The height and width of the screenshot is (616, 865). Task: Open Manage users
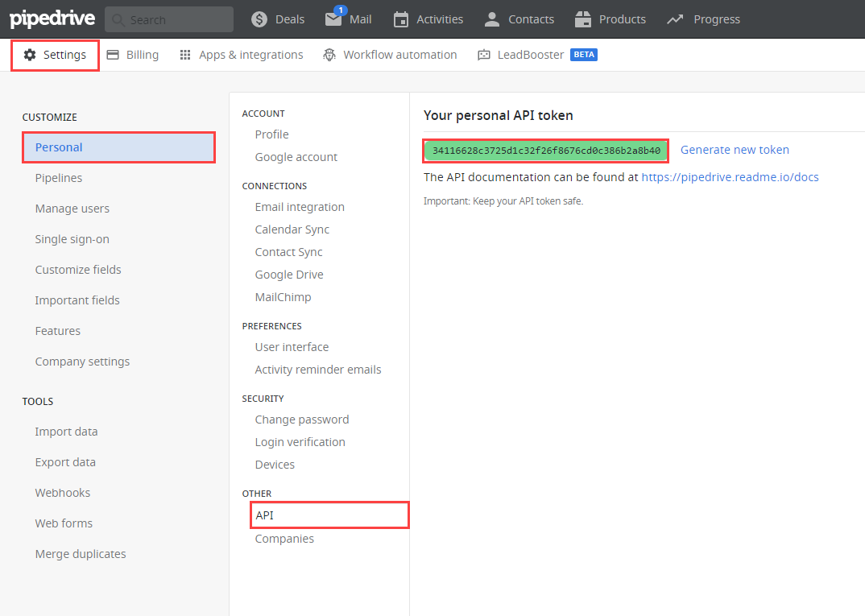click(x=72, y=209)
